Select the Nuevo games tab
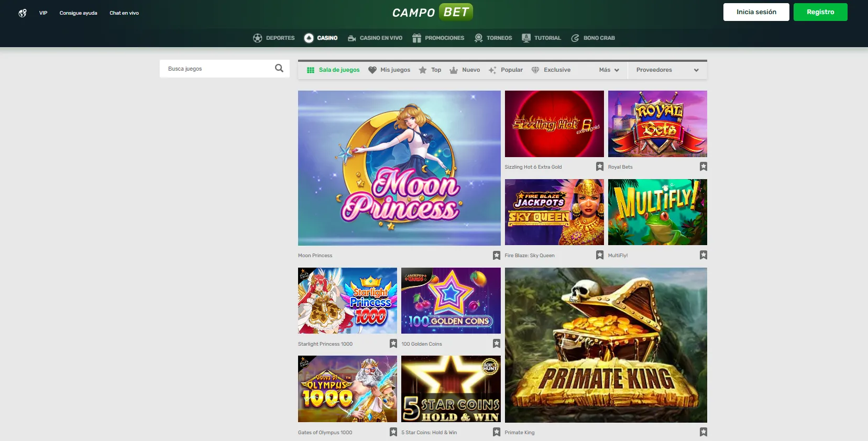868x441 pixels. (x=465, y=70)
